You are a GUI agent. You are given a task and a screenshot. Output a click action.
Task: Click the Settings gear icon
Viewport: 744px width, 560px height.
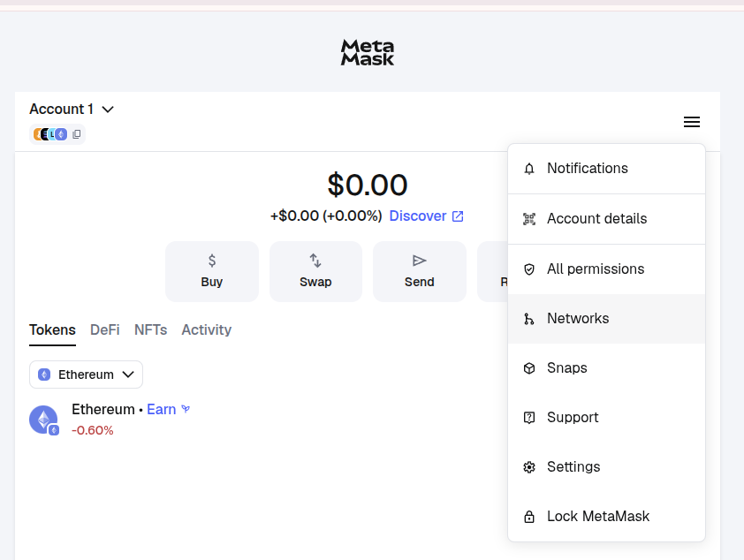click(529, 466)
